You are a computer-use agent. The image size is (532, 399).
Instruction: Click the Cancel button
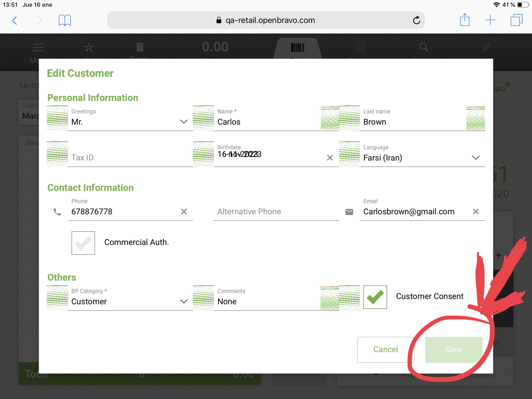pyautogui.click(x=385, y=349)
